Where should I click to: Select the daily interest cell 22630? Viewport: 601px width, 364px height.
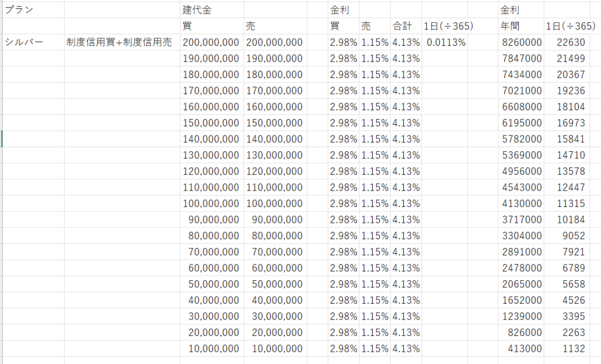[x=572, y=42]
